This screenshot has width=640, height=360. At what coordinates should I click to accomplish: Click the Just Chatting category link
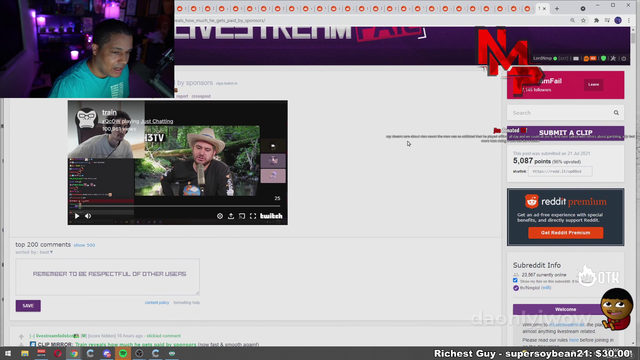click(157, 121)
